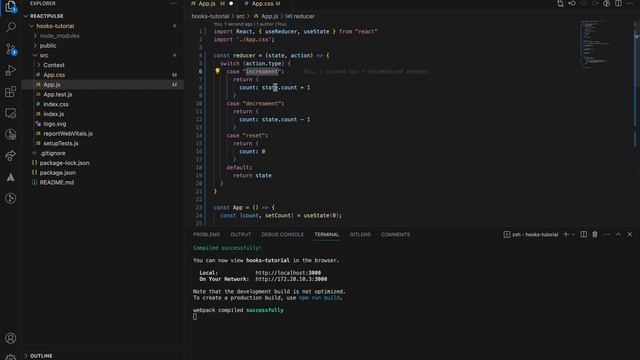This screenshot has width=640, height=360.
Task: Select the zsh - hooks-tutorial terminal
Action: click(x=531, y=234)
